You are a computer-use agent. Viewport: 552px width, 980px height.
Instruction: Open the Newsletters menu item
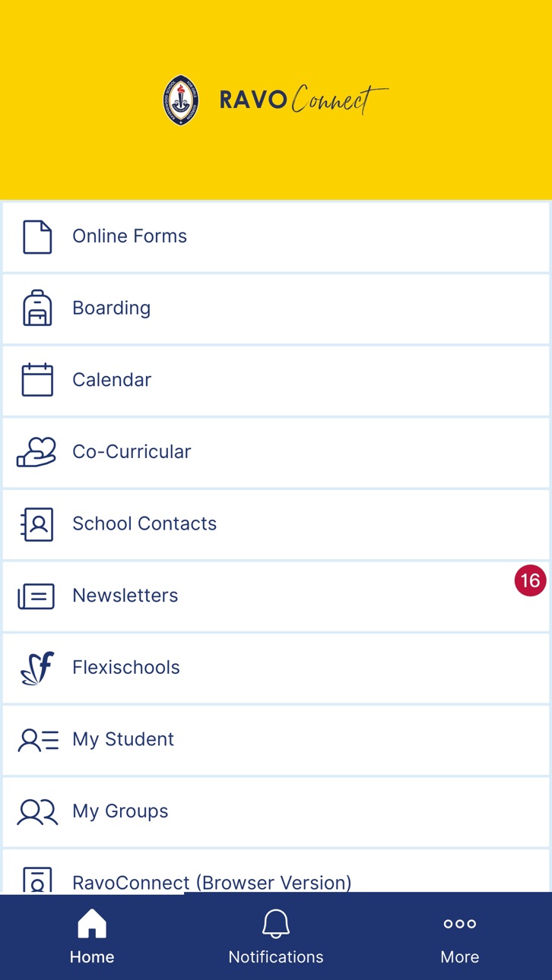click(x=276, y=596)
